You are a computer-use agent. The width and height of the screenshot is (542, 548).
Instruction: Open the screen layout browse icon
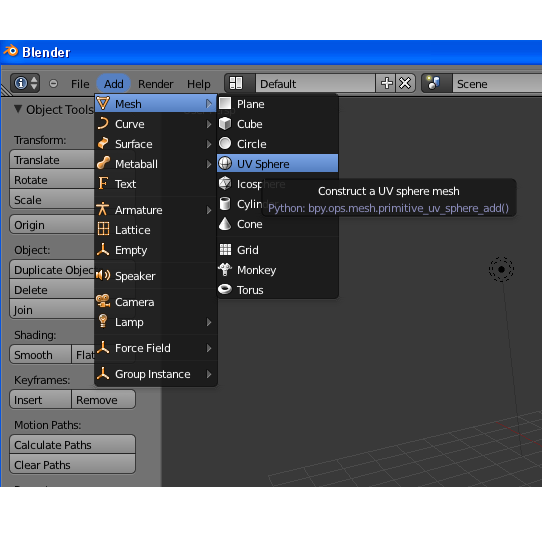(x=240, y=84)
